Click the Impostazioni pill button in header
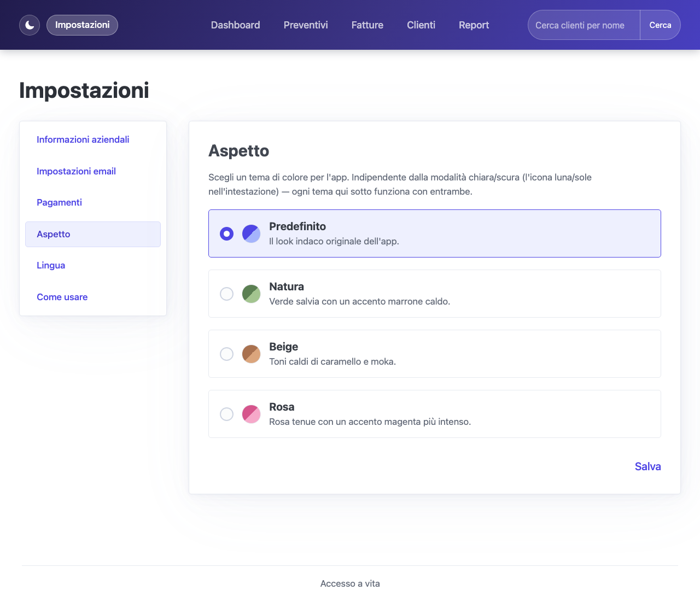The width and height of the screenshot is (700, 602). [82, 25]
